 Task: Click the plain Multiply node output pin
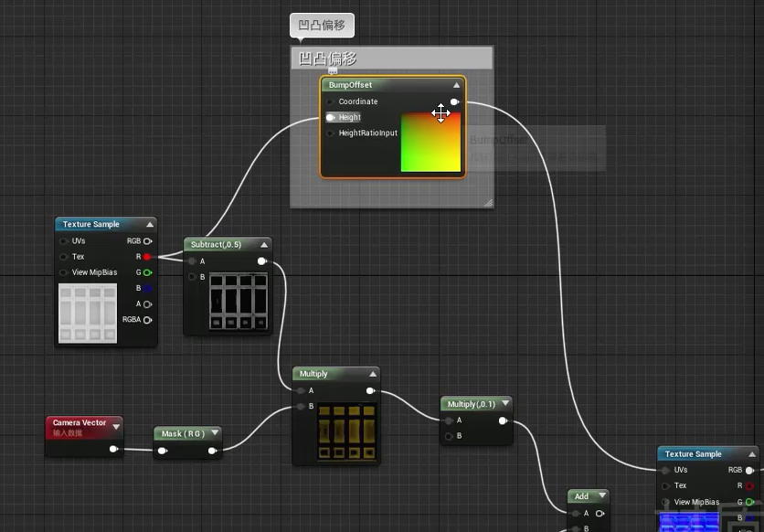pos(370,390)
